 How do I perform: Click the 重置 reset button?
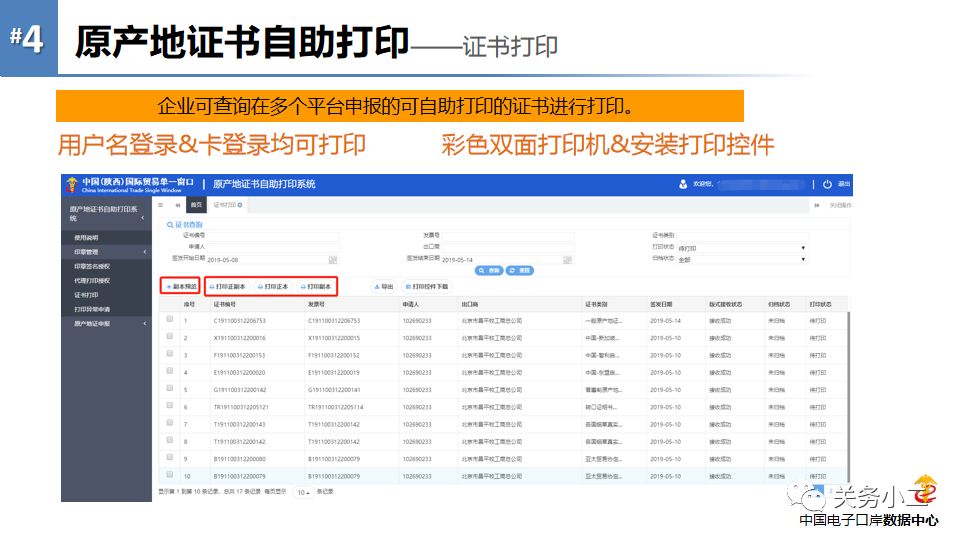520,271
